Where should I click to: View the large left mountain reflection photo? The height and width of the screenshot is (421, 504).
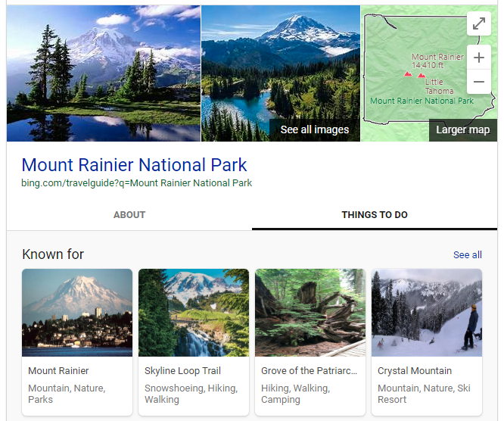104,73
